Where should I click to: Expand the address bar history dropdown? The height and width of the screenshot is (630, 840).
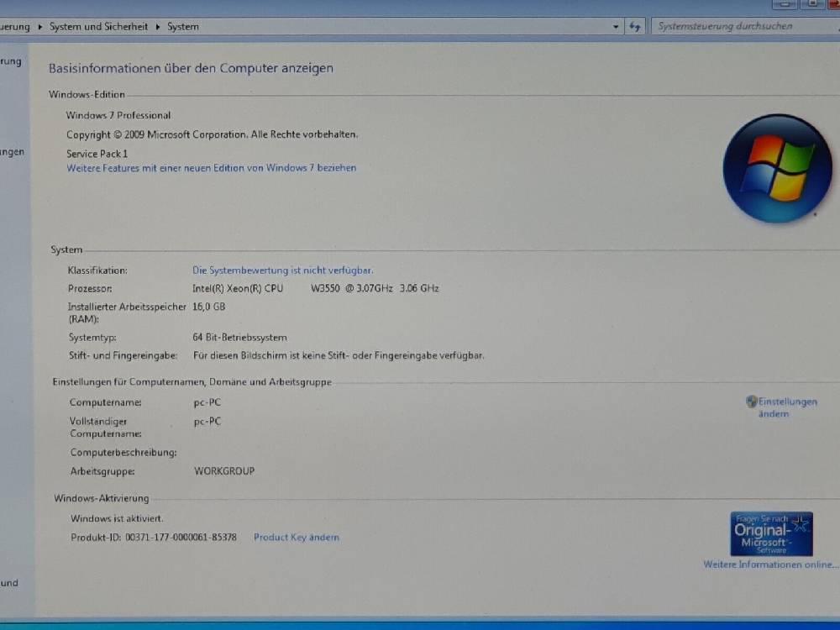click(x=616, y=26)
